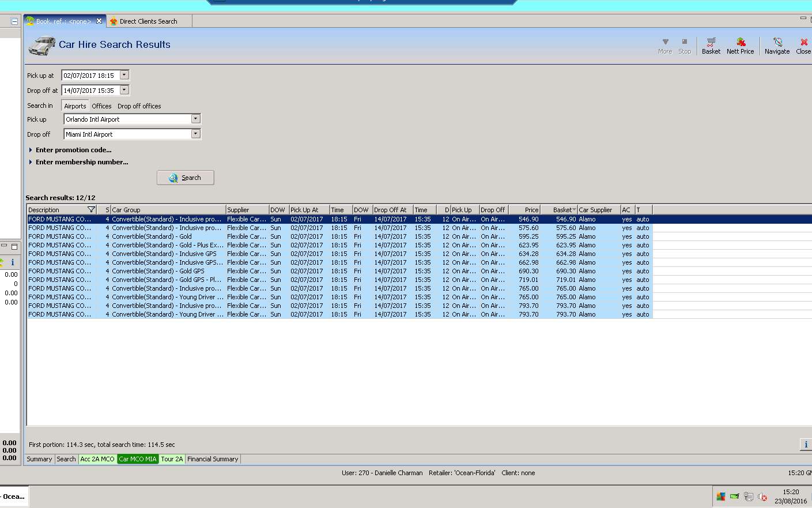
Task: Click the green network card tray icon
Action: point(735,496)
